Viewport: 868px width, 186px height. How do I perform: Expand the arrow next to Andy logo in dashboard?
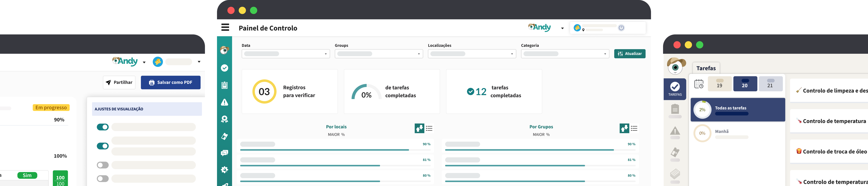[562, 28]
